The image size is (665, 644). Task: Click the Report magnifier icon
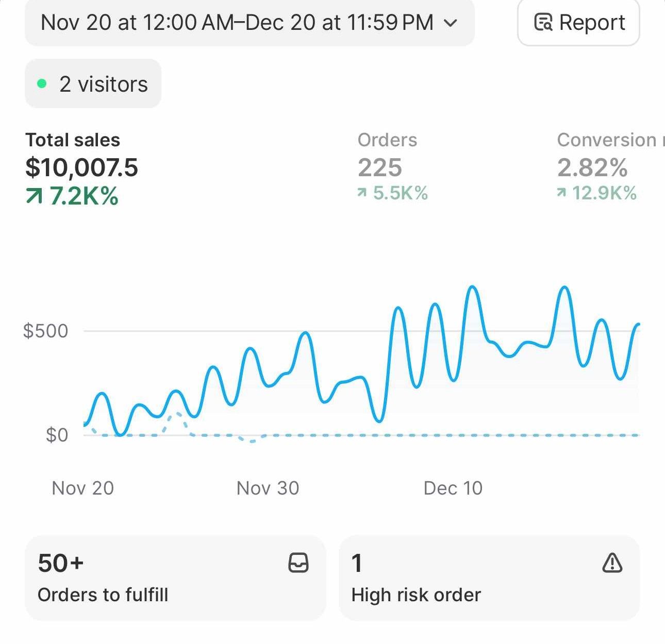tap(543, 23)
